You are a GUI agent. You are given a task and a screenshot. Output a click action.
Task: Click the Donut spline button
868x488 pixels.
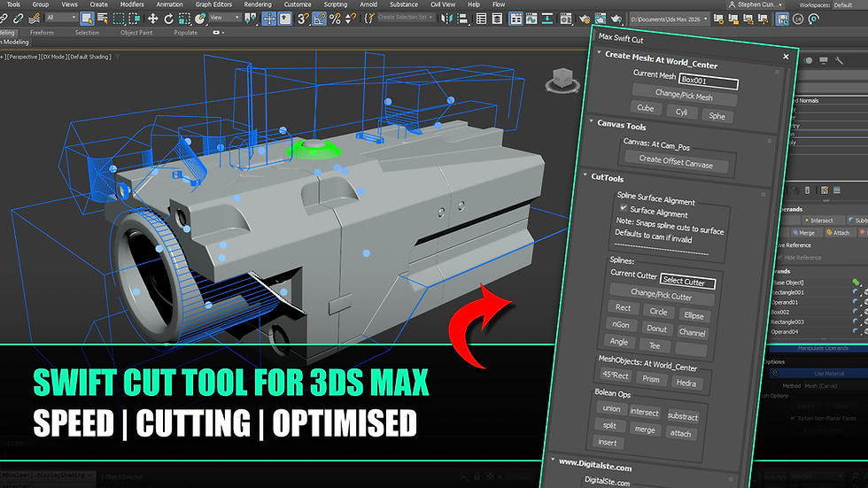pyautogui.click(x=656, y=329)
